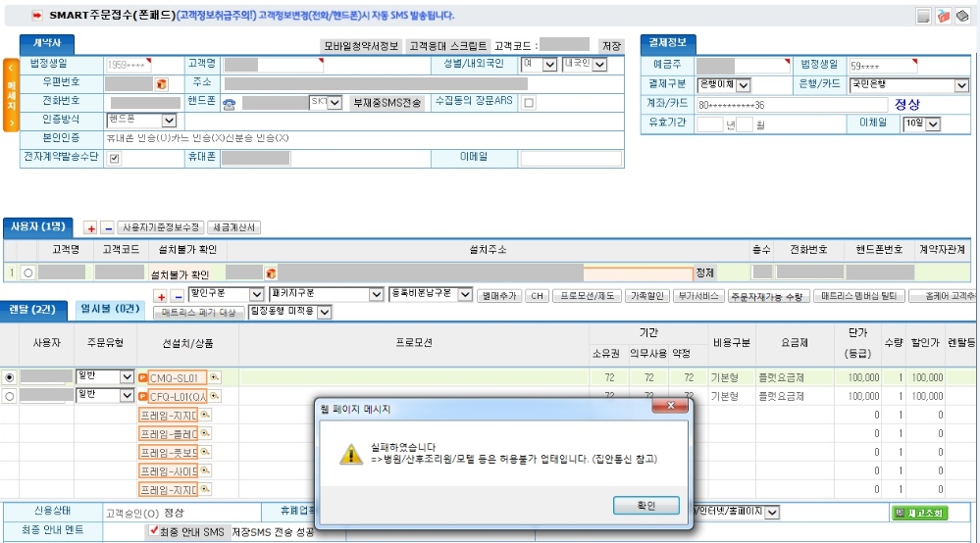Click the gray document icon in title bar
The image size is (980, 543).
(x=923, y=17)
